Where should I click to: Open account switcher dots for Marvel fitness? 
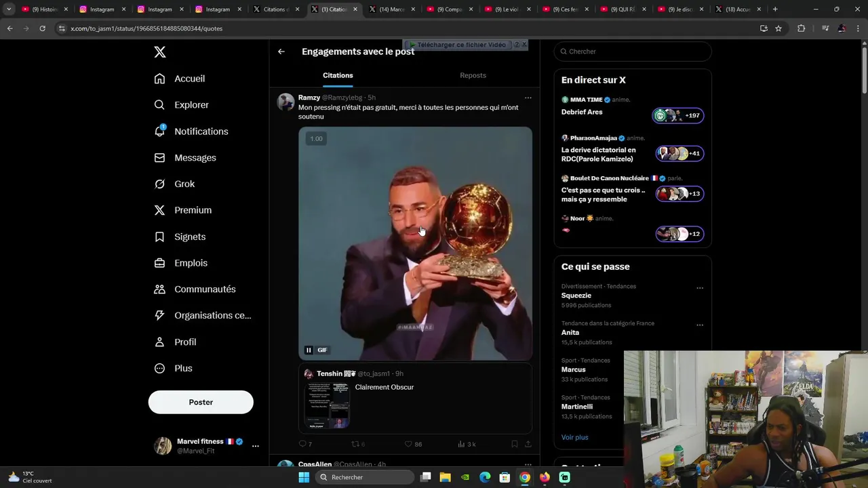click(x=255, y=446)
